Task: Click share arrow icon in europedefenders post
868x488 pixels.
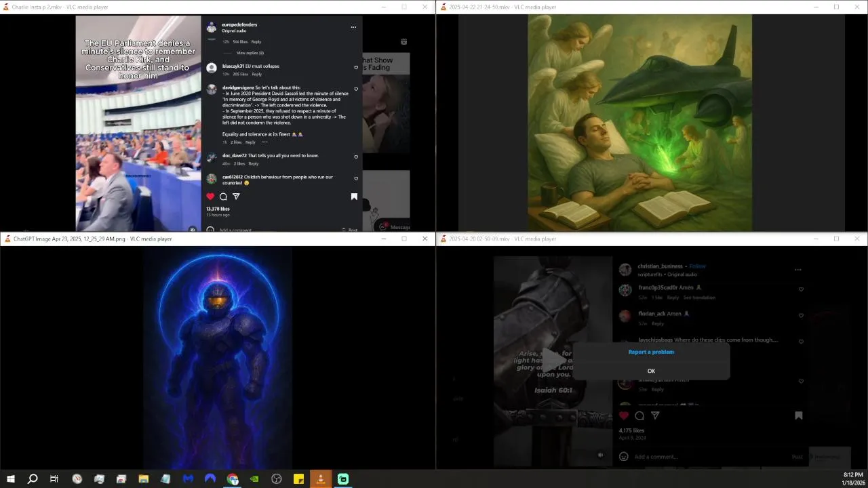Action: click(236, 197)
